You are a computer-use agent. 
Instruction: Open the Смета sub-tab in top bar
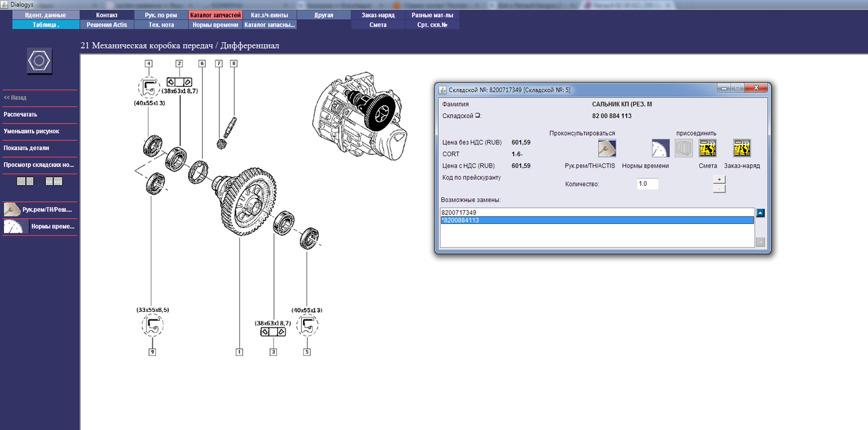378,24
